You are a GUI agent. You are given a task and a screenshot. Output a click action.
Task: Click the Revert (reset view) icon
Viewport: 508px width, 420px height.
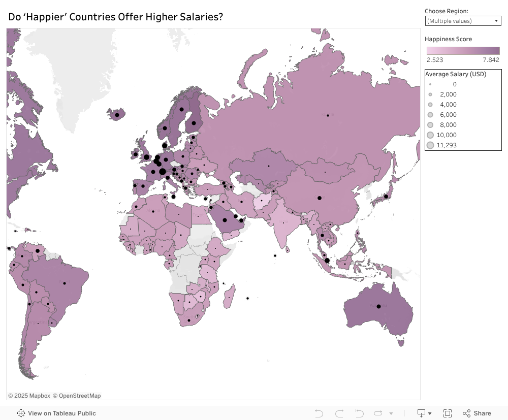359,413
